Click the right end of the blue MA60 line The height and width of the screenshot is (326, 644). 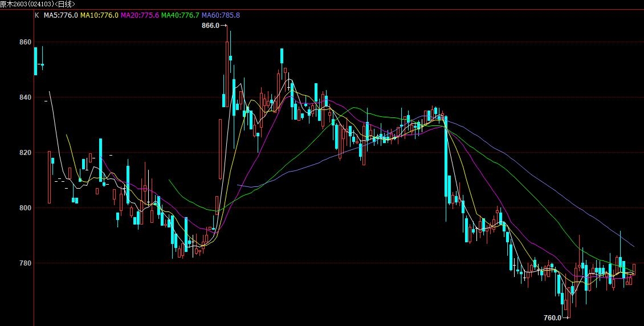tap(634, 246)
